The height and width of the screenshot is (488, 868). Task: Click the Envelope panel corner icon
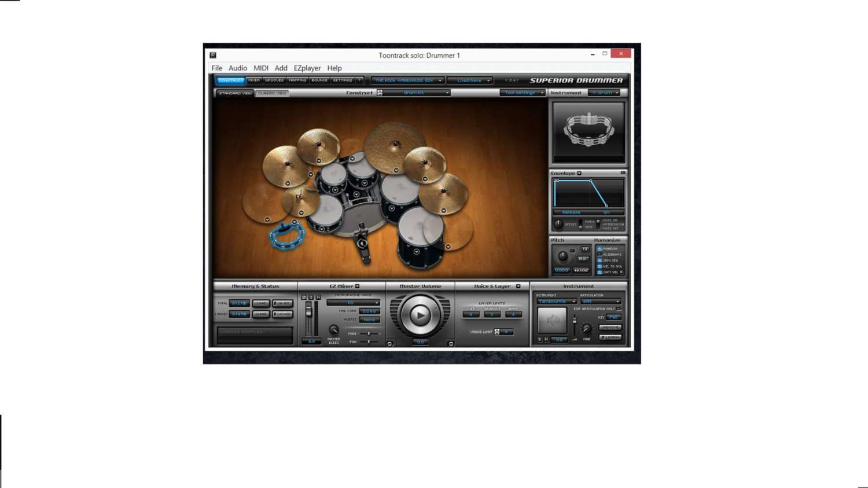pos(623,173)
